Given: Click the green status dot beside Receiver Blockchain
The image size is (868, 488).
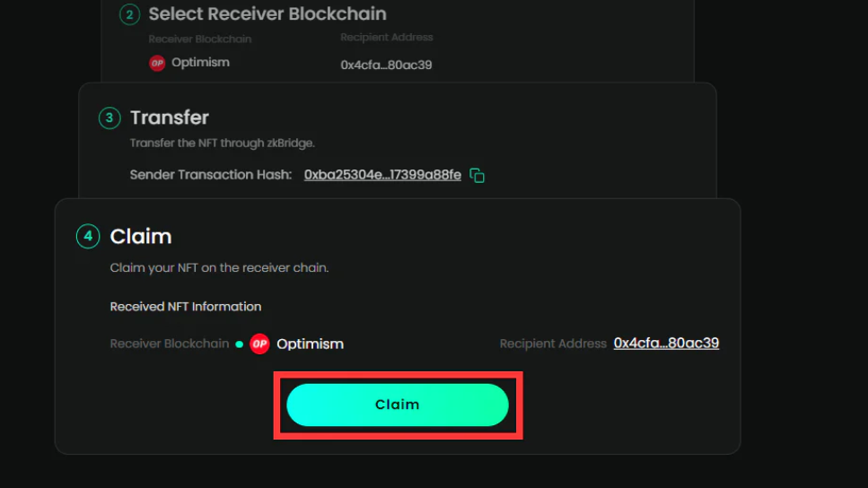Looking at the screenshot, I should pos(239,344).
